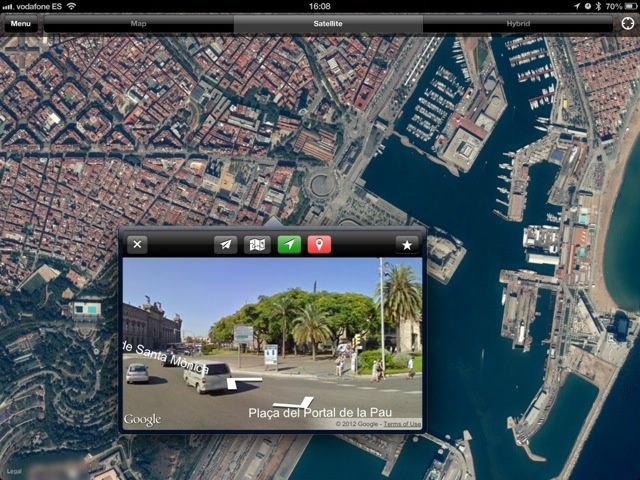The image size is (640, 480).
Task: Tap the paper plane share icon
Action: point(227,244)
